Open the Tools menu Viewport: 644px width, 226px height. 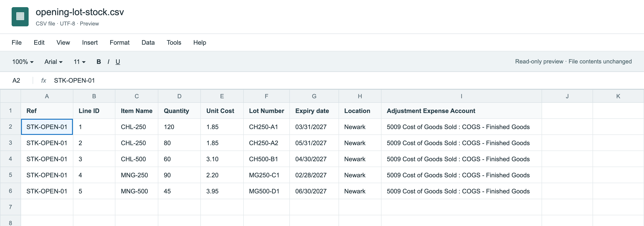tap(174, 42)
